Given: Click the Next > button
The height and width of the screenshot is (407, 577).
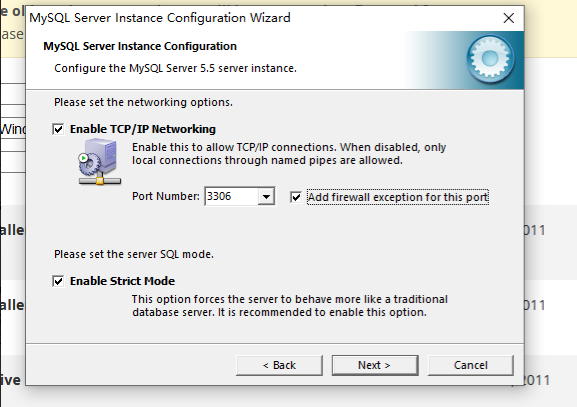Looking at the screenshot, I should (x=375, y=365).
